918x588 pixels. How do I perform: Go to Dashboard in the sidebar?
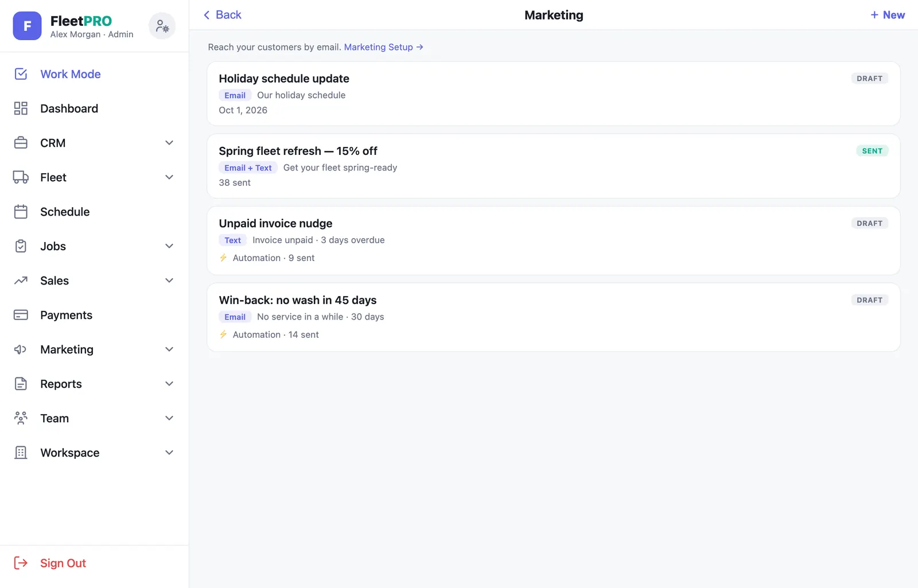pyautogui.click(x=94, y=108)
